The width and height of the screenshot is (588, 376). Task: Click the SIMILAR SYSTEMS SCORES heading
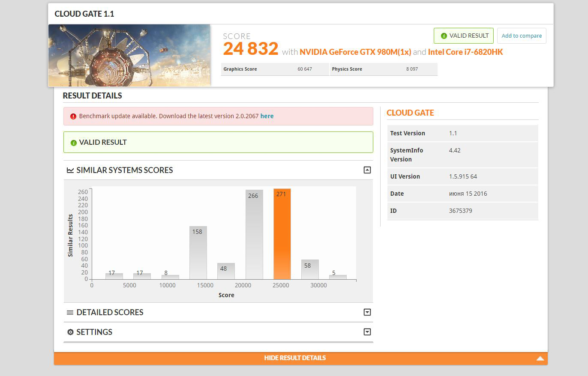tap(125, 170)
